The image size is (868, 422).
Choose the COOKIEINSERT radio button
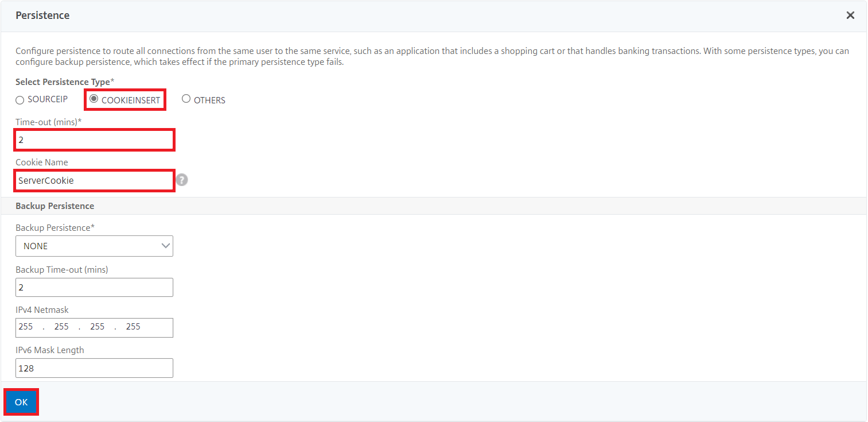point(125,99)
